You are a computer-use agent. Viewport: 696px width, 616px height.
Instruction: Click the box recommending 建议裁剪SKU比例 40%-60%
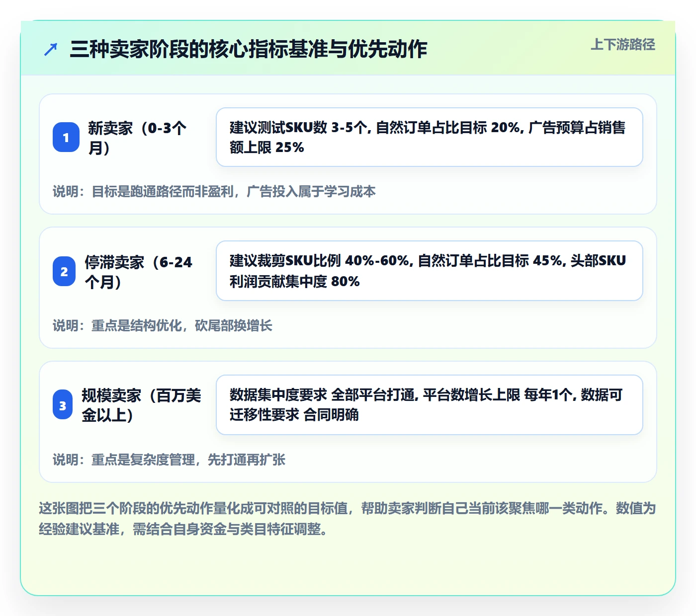[x=430, y=271]
